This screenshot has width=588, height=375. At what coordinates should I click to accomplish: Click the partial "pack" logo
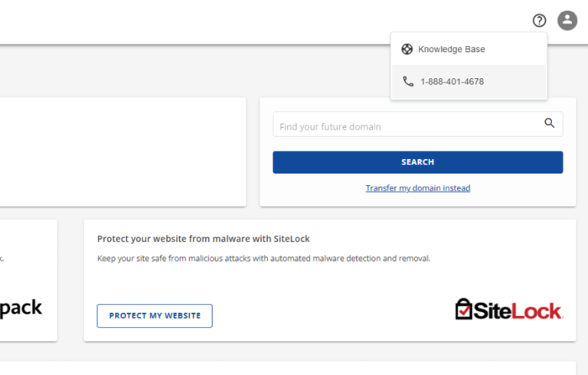click(x=20, y=308)
